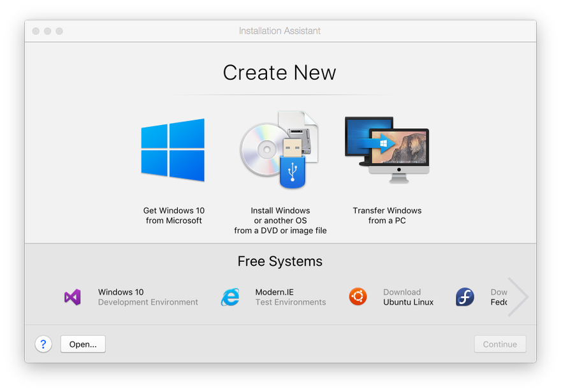
Task: Click the Open... button
Action: coord(83,344)
